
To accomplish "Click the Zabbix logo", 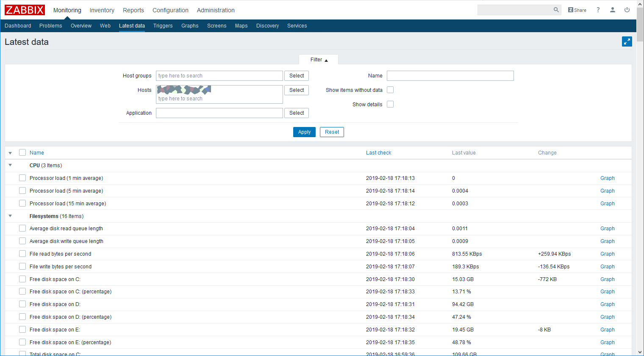I will (x=25, y=10).
